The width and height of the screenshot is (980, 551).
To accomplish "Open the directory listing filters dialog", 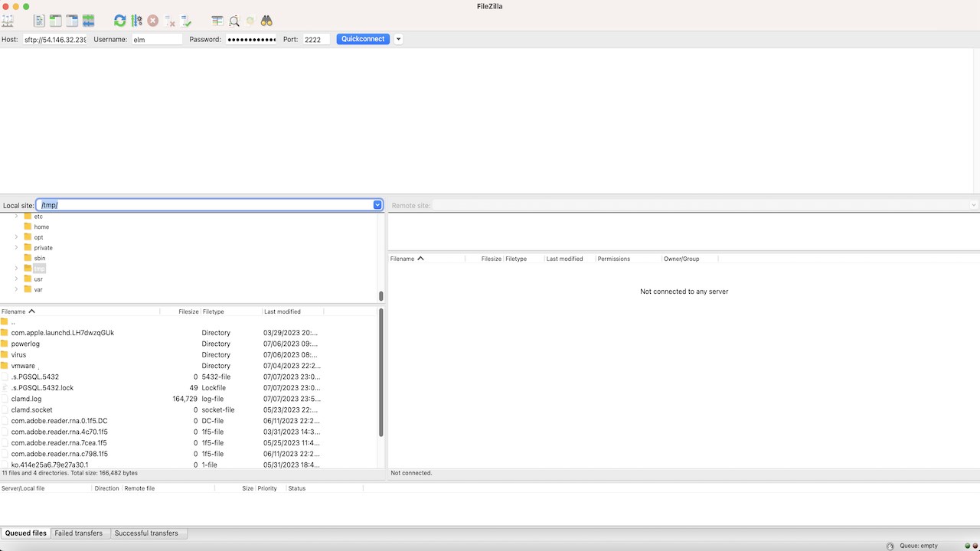I will coord(217,21).
